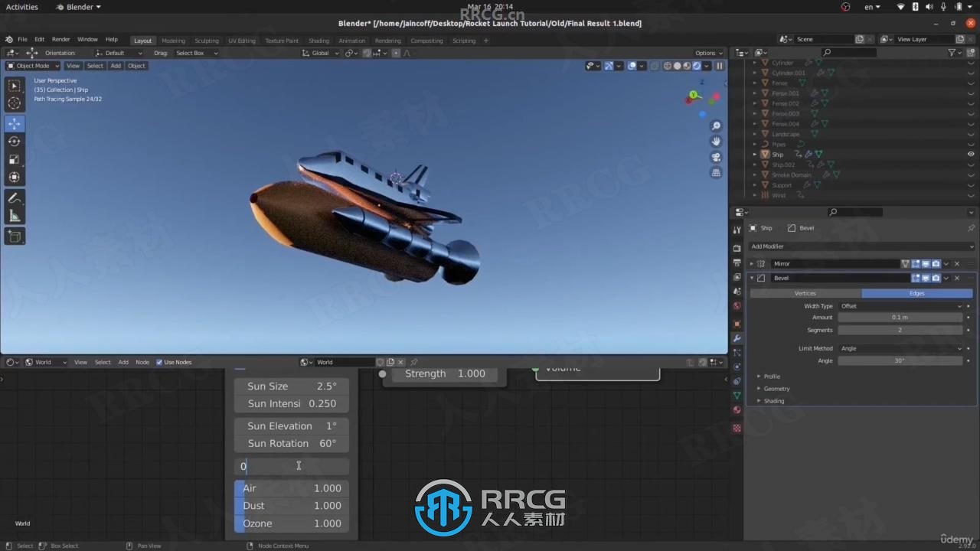Adjust the Air density slider
The width and height of the screenshot is (980, 551).
pos(292,488)
